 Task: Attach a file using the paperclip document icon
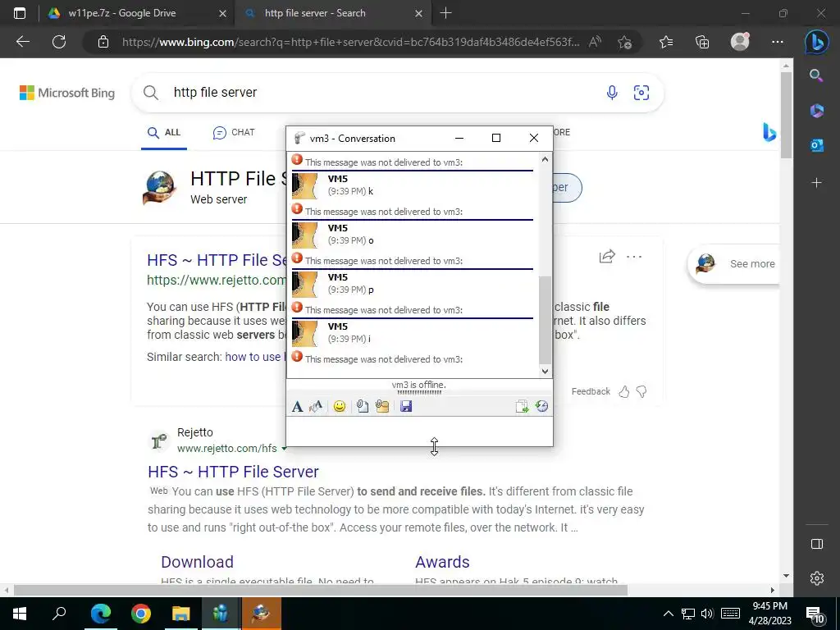tap(362, 407)
